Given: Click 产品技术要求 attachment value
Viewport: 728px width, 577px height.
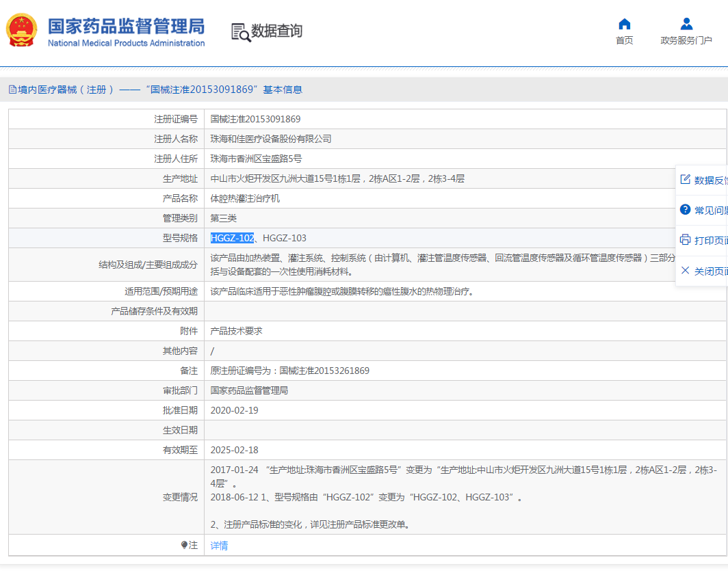Looking at the screenshot, I should point(236,331).
